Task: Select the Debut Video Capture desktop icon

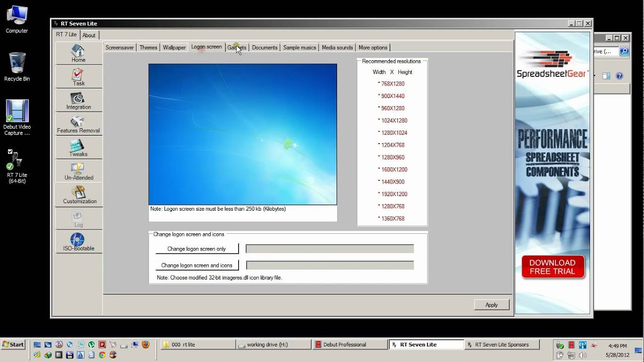Action: (17, 118)
